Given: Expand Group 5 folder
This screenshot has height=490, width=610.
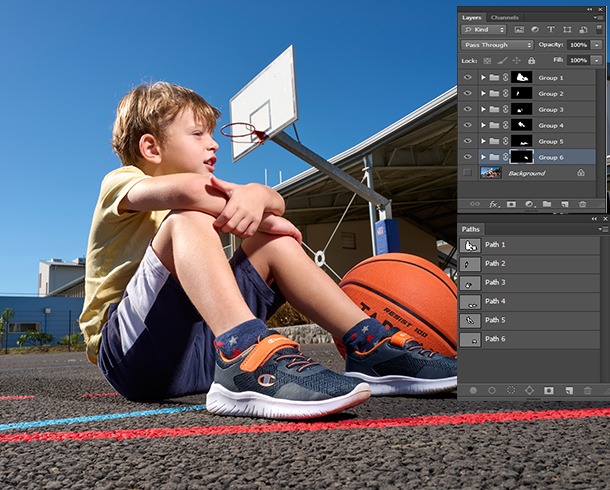Looking at the screenshot, I should (483, 141).
